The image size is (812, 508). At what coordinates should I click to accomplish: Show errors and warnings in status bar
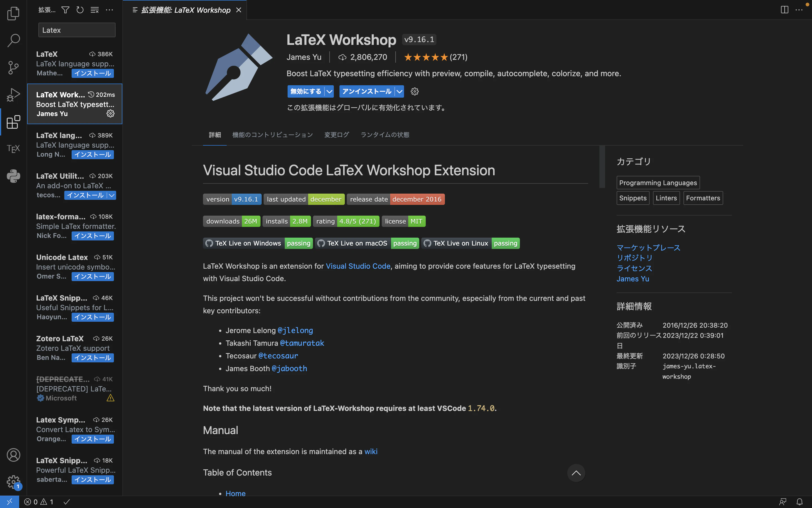click(x=39, y=502)
